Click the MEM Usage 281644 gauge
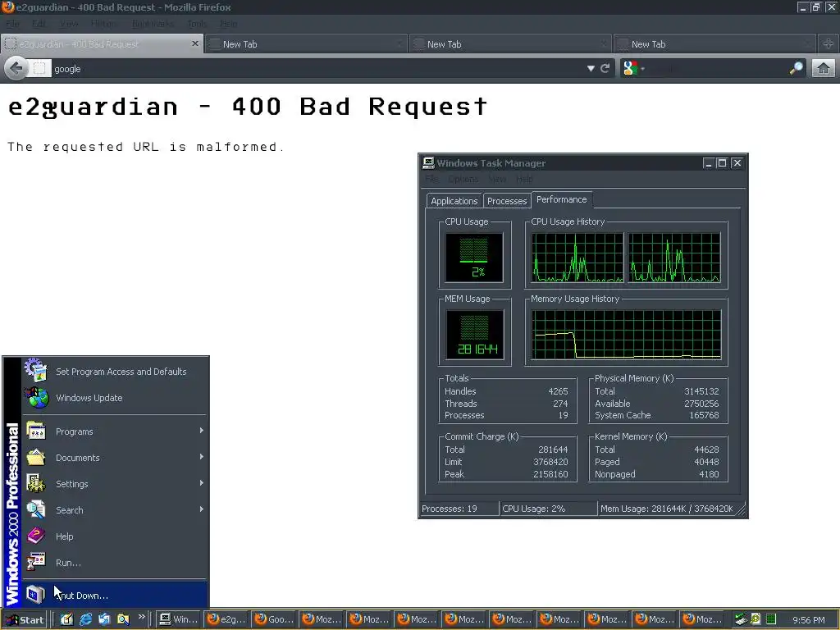Image resolution: width=840 pixels, height=630 pixels. [475, 335]
